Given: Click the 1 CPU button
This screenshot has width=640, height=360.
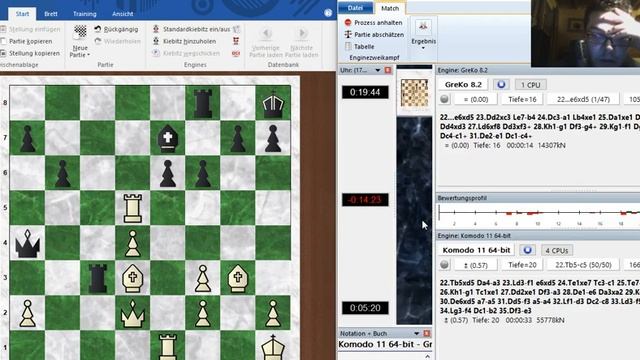Looking at the screenshot, I should 530,85.
